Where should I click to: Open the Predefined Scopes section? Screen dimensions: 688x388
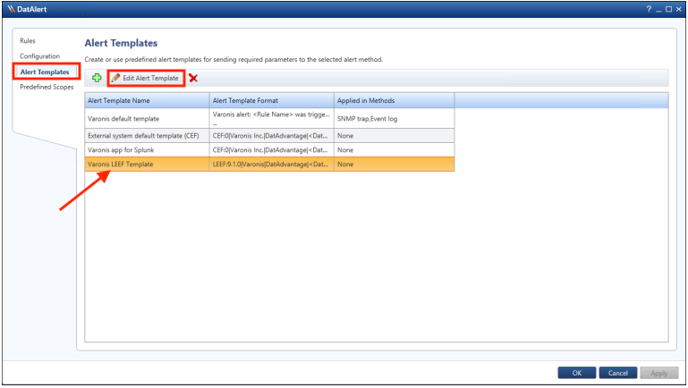pyautogui.click(x=47, y=87)
